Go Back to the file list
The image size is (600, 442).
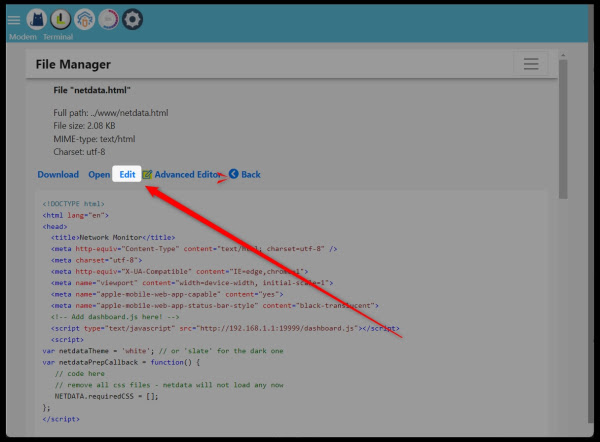[x=251, y=175]
